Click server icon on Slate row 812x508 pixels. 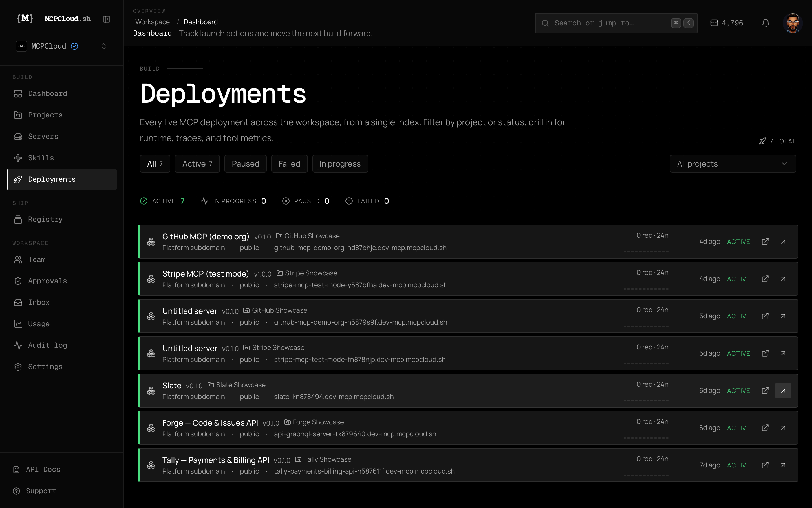point(151,391)
